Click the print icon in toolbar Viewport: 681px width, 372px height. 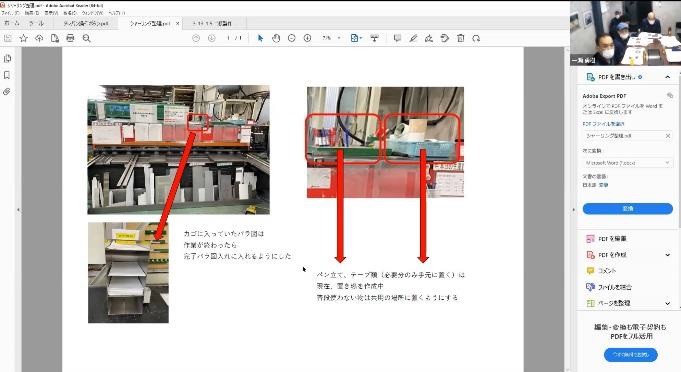pyautogui.click(x=70, y=38)
